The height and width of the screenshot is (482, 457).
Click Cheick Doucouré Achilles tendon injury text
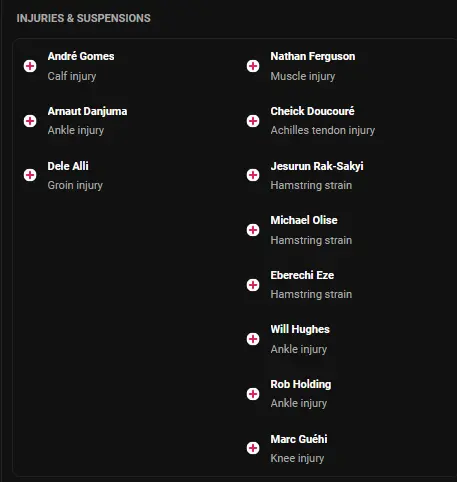click(323, 130)
